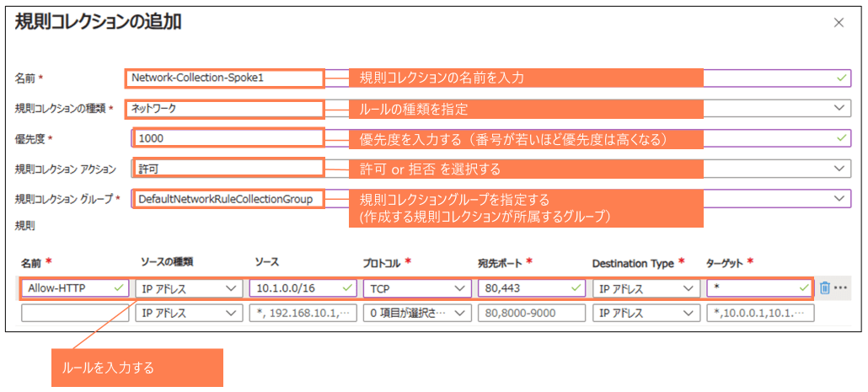Click the 優先度 field showing 1000
This screenshot has height=392, width=868.
pyautogui.click(x=491, y=138)
